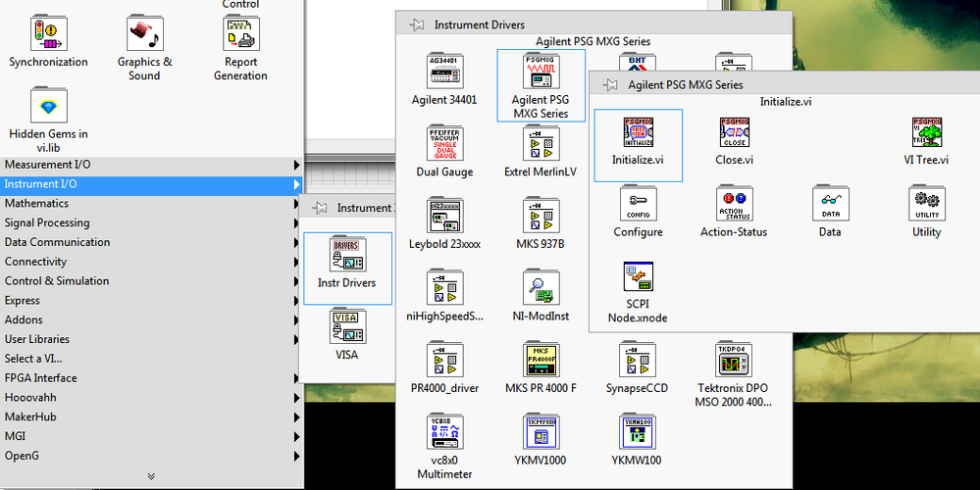
Task: Open the Express category
Action: [152, 300]
